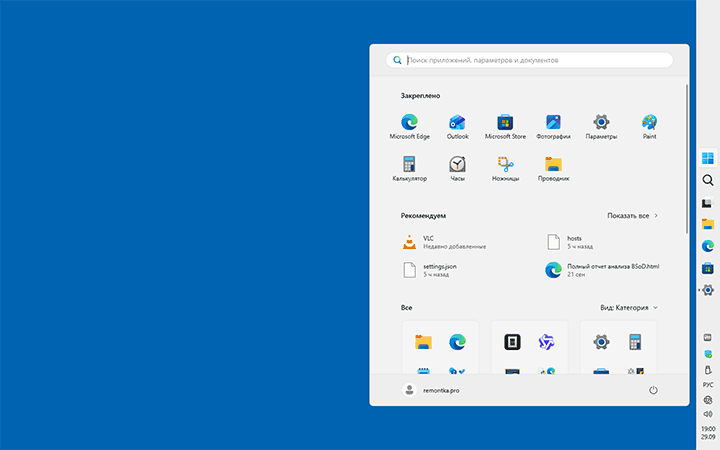This screenshot has height=450, width=720.
Task: Click the volume speaker tray icon
Action: pos(708,414)
